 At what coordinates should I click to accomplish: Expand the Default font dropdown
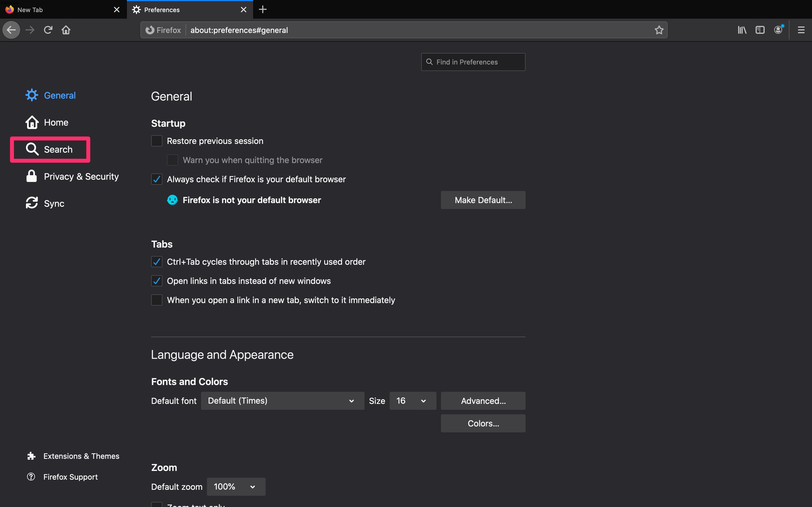283,401
